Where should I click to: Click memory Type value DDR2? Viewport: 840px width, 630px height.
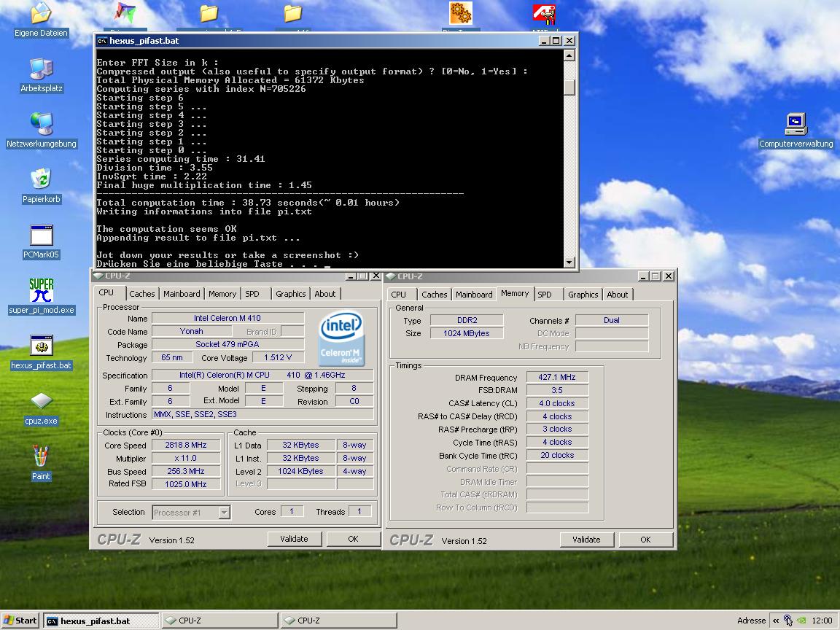[x=467, y=320]
